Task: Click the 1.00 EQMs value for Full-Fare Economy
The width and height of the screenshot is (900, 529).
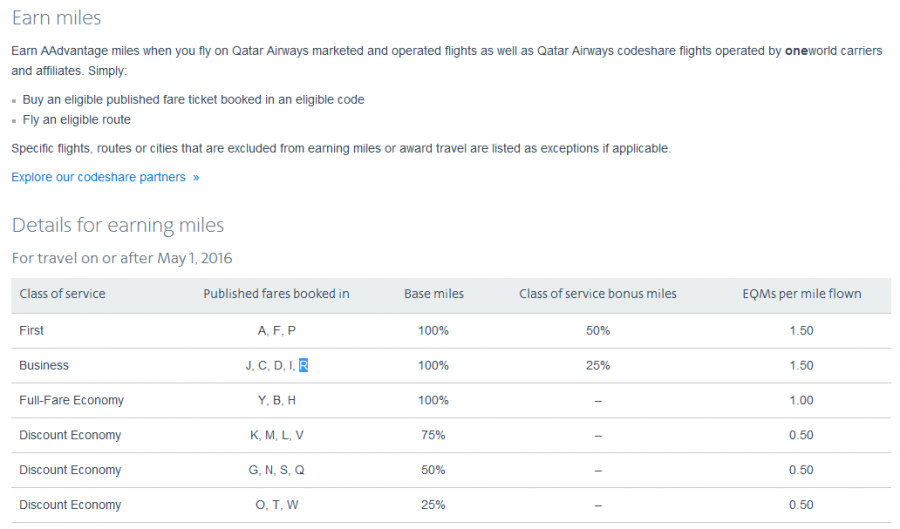Action: coord(800,400)
